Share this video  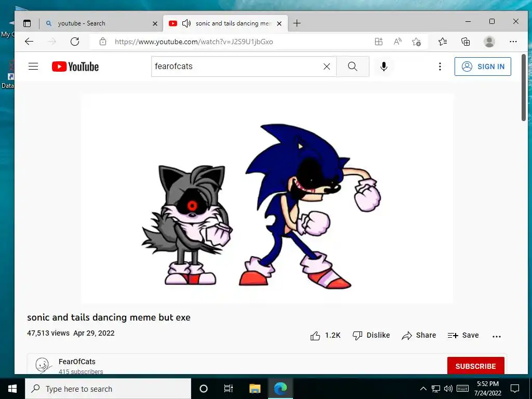coord(419,336)
